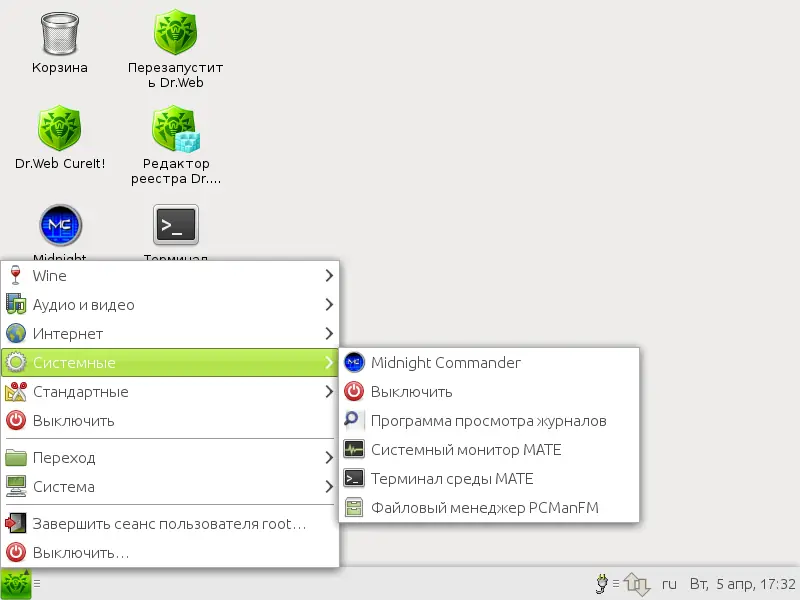Image resolution: width=800 pixels, height=600 pixels.
Task: Open Программа просмотра журналов
Action: [489, 421]
